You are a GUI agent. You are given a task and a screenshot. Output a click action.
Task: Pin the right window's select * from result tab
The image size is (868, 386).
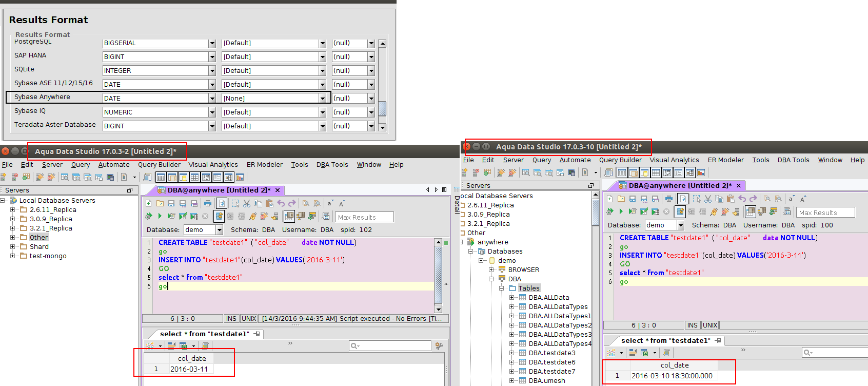(x=718, y=341)
